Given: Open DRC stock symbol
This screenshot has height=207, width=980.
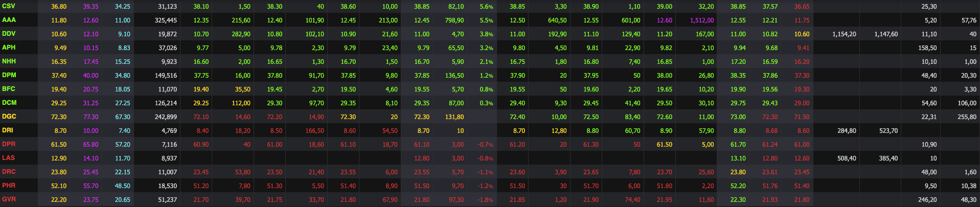Looking at the screenshot, I should click(9, 172).
